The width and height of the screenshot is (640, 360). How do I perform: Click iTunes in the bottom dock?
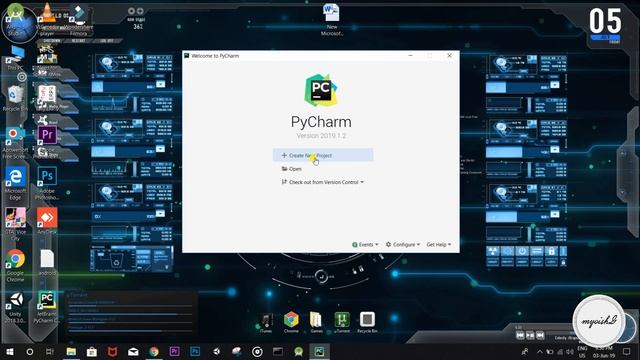pos(267,322)
